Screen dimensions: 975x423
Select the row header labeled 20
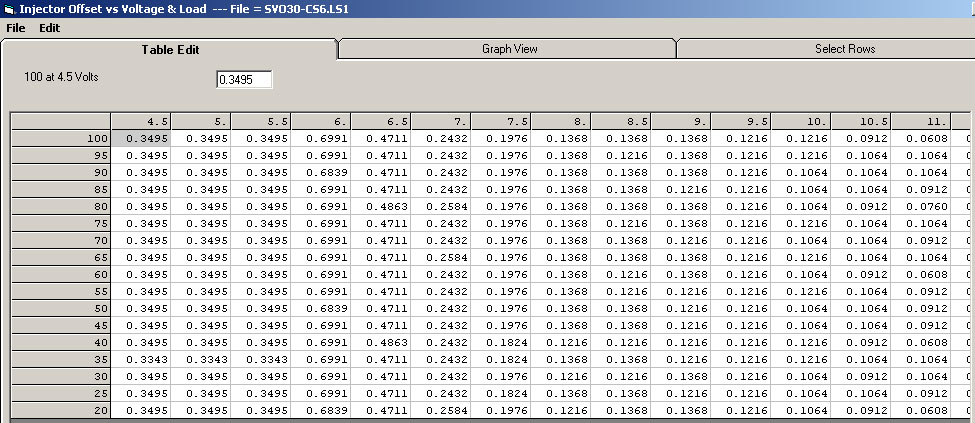tap(60, 411)
